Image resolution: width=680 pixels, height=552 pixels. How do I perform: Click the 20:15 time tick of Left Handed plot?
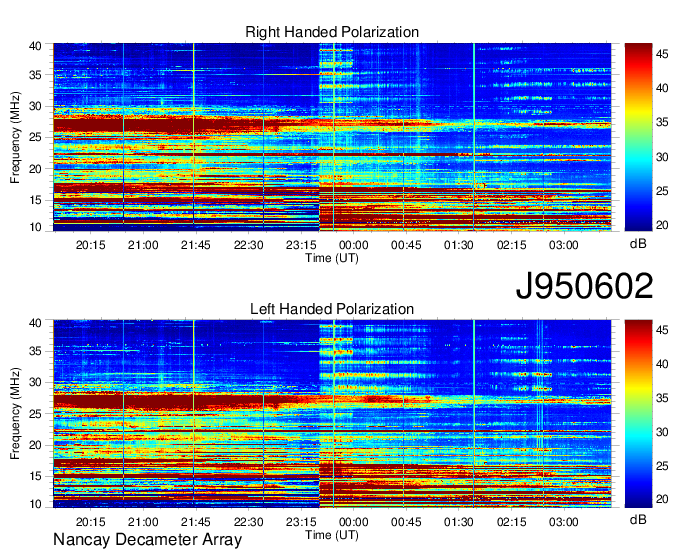[x=90, y=522]
